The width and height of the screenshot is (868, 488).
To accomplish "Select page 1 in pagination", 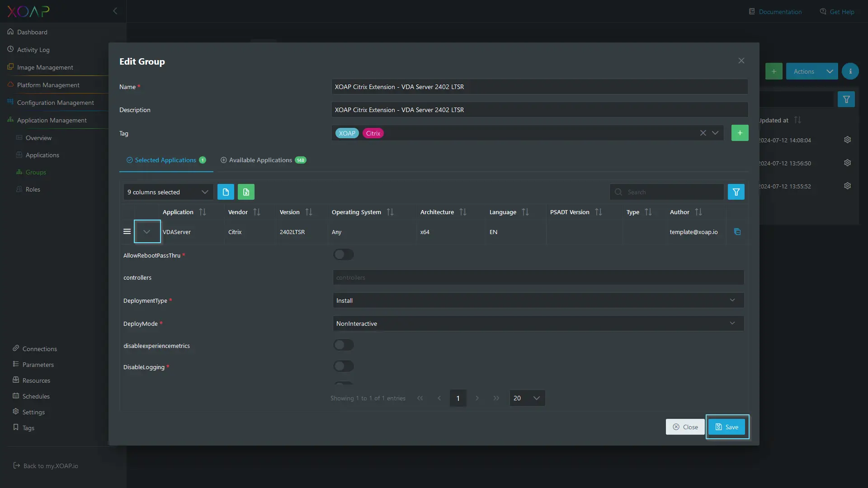I will [x=458, y=398].
